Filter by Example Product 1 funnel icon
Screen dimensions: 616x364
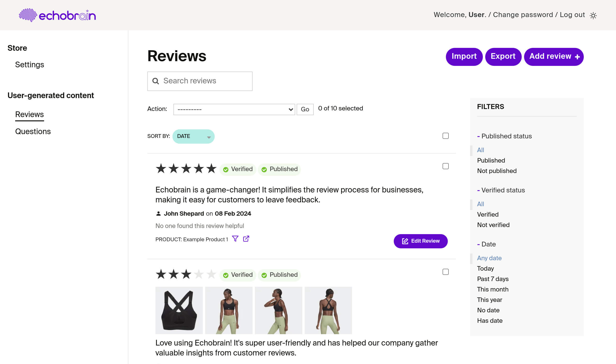pyautogui.click(x=235, y=239)
